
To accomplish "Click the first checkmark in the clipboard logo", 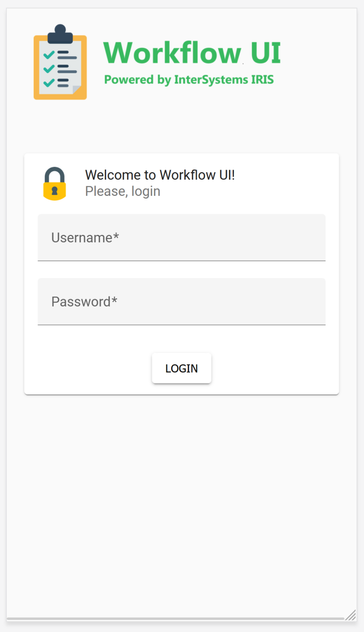I will tap(49, 55).
